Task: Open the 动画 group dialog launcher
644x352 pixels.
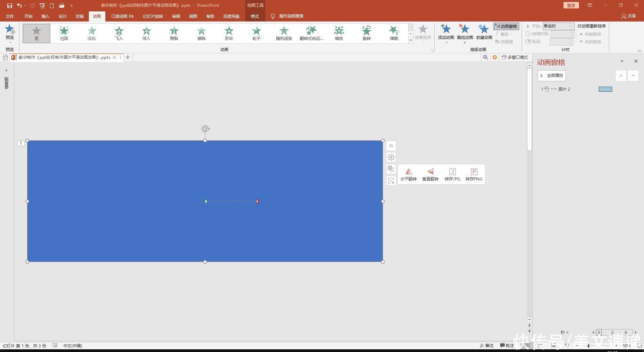Action: (432, 50)
